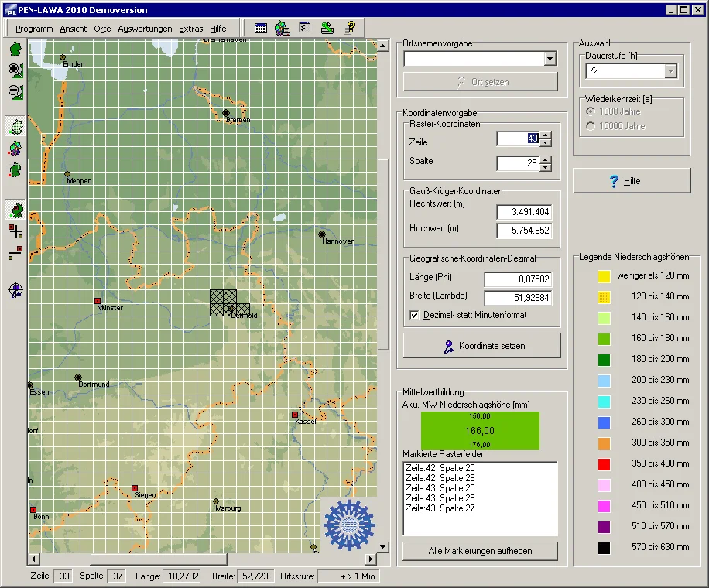Screen dimensions: 709x588
Task: Click the Kassel red marker on map
Action: [295, 415]
